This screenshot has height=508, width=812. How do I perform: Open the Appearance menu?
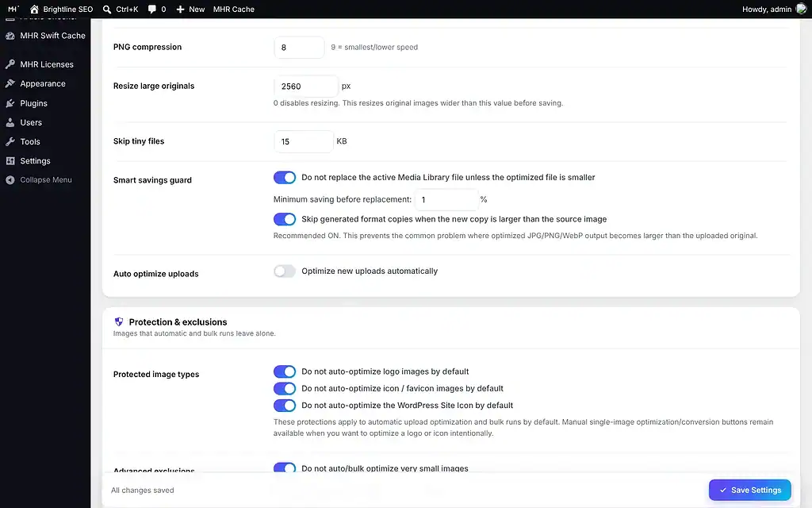(45, 83)
